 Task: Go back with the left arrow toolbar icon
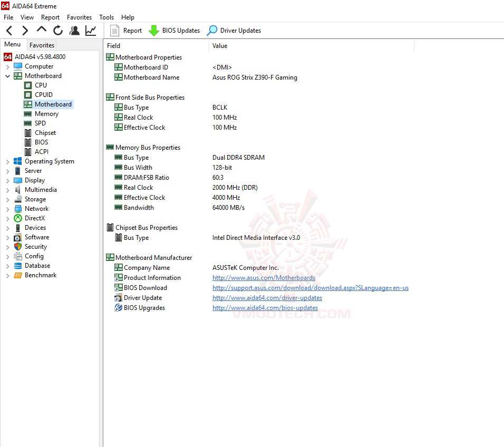(9, 31)
